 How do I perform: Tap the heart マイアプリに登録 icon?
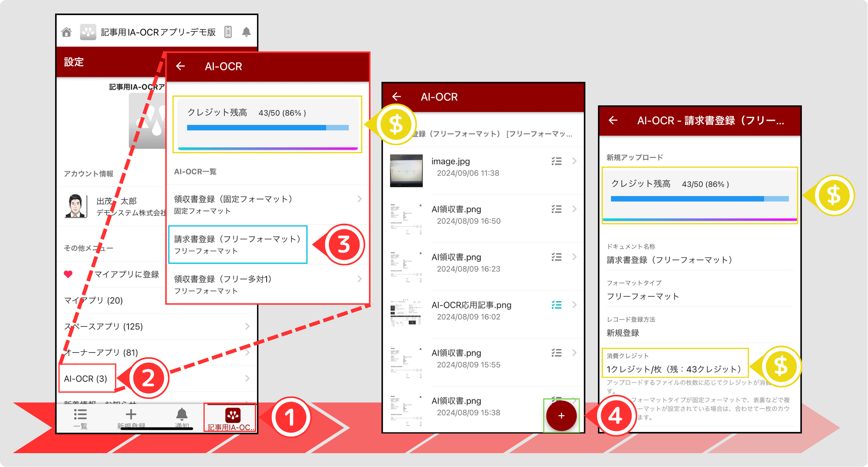68,274
